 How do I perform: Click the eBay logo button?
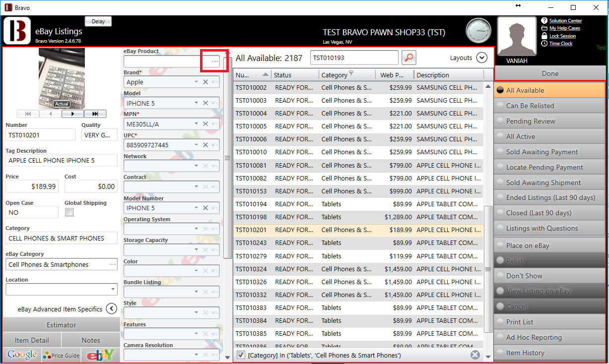[101, 355]
